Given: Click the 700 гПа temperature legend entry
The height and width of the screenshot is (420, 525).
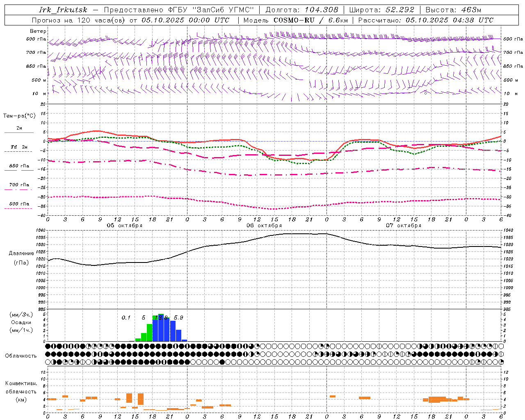Looking at the screenshot, I should [x=19, y=185].
